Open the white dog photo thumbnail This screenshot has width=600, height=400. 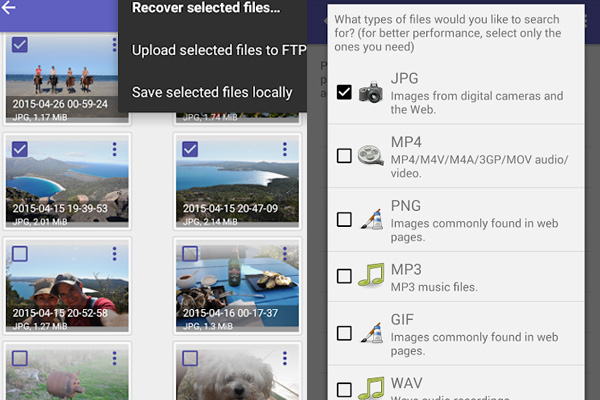click(x=237, y=374)
